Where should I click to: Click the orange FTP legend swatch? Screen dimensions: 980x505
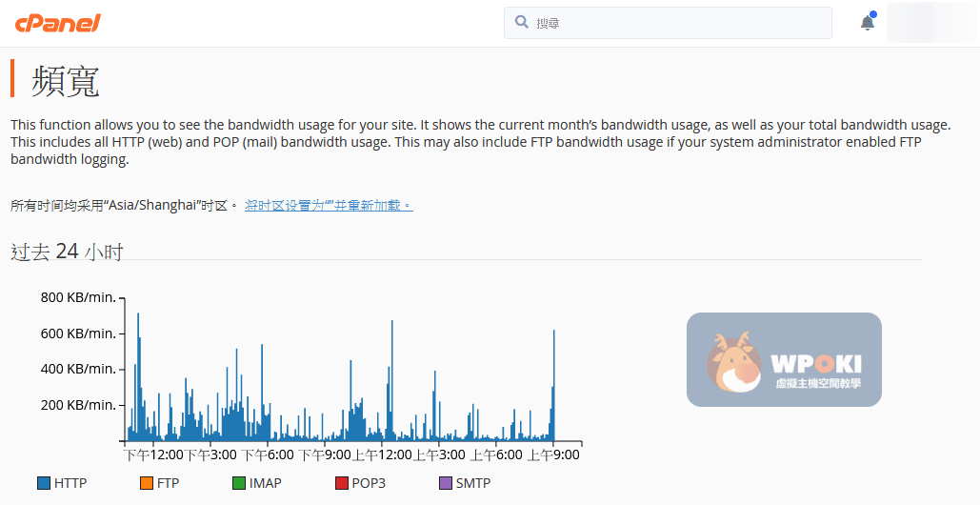point(146,483)
